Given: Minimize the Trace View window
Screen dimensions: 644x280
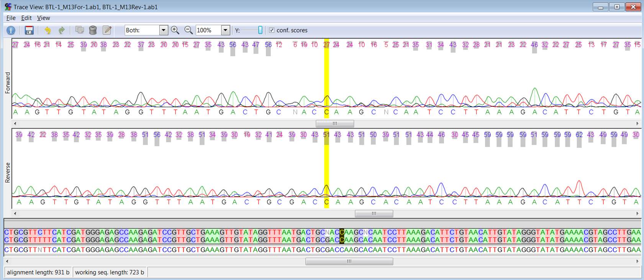Looking at the screenshot, I should (600, 7).
